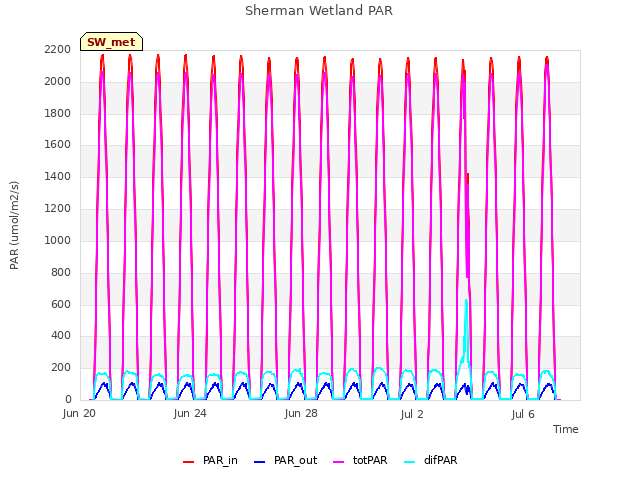
Task: Click the Time x-axis title
Action: 565,429
